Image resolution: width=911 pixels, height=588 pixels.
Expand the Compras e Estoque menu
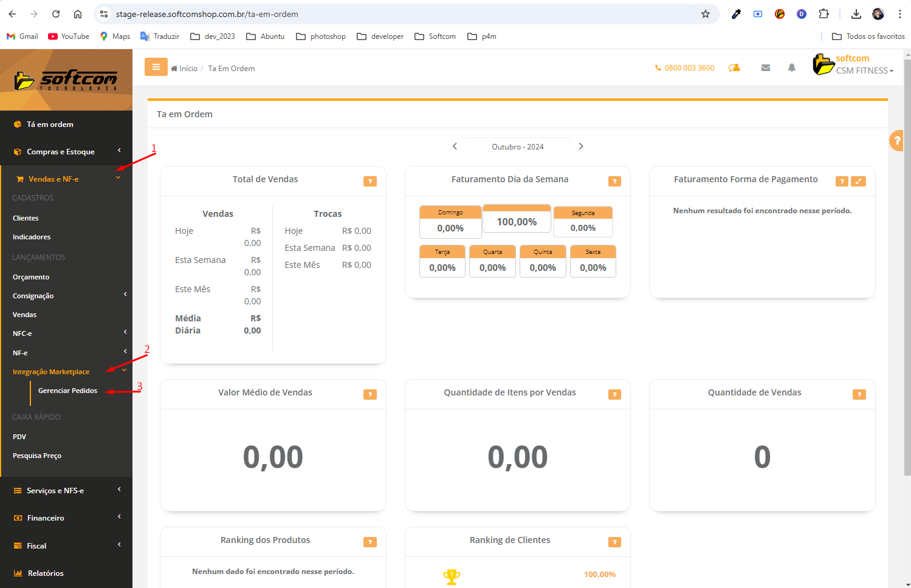[x=61, y=152]
